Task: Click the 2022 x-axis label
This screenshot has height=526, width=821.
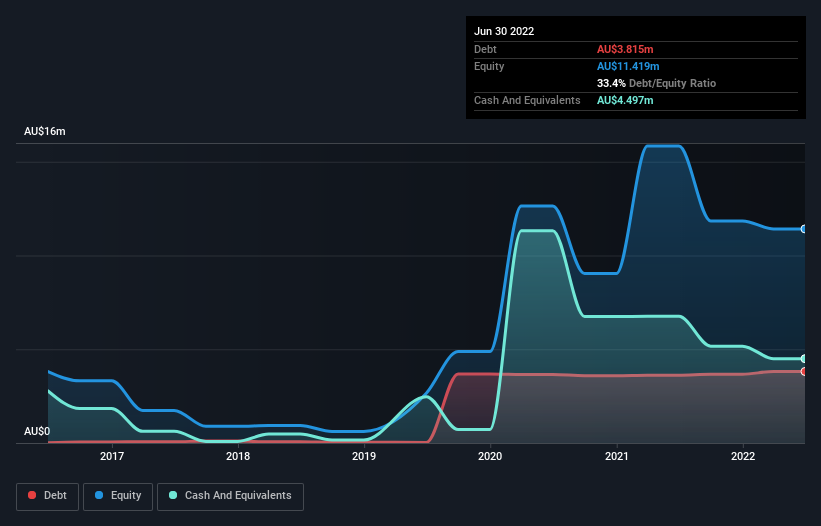Action: 743,456
